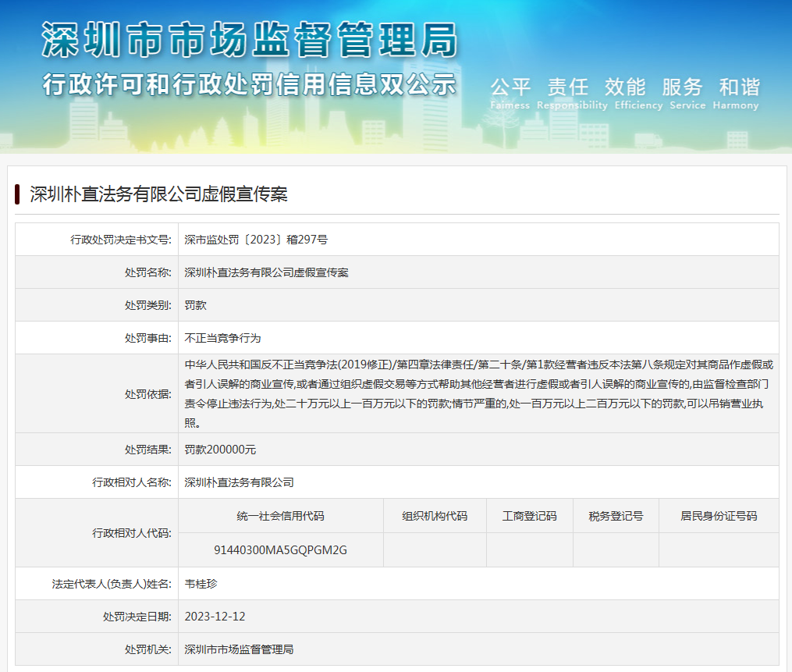Click the penalty result 罚款200000元
792x672 pixels.
pyautogui.click(x=220, y=450)
